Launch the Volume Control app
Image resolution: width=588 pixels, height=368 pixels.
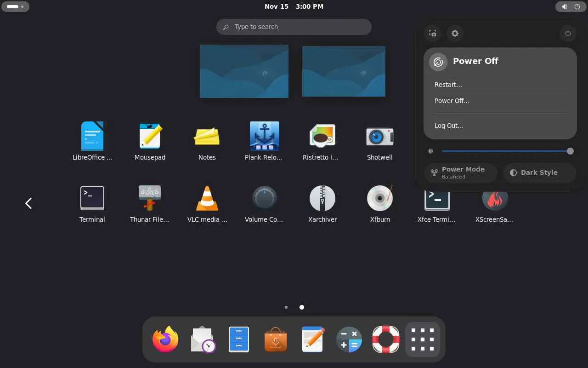pos(264,203)
